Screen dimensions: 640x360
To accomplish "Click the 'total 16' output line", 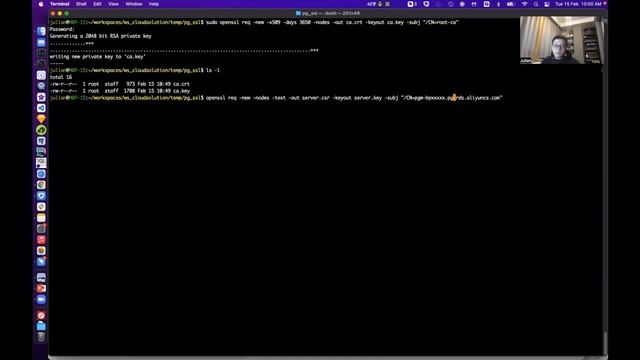I will click(61, 77).
